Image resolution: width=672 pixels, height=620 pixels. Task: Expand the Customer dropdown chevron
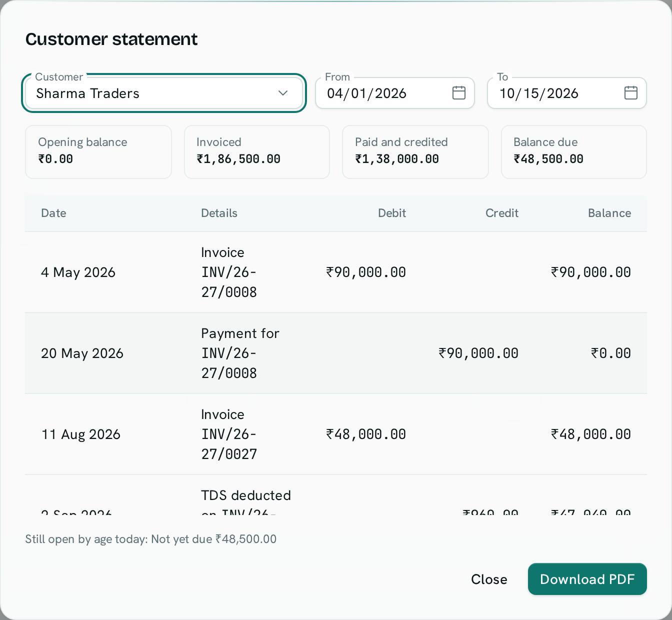(x=283, y=93)
